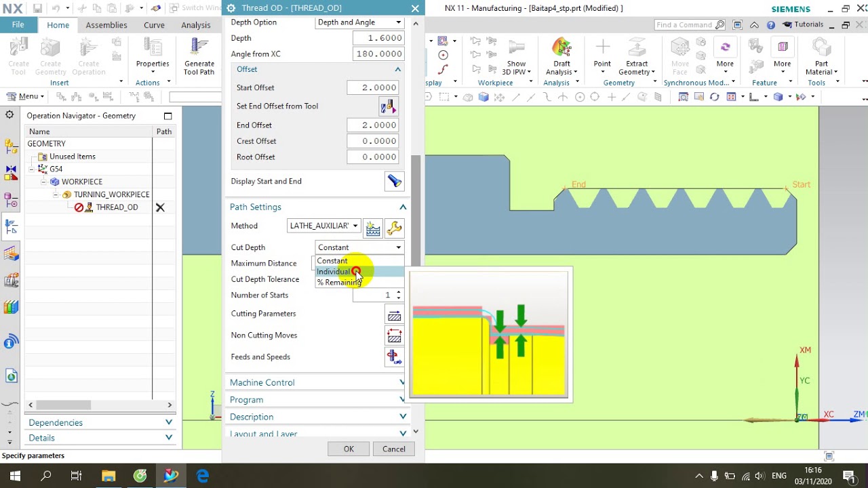The height and width of the screenshot is (488, 868).
Task: Select Individual in Cut Depth list
Action: (359, 272)
